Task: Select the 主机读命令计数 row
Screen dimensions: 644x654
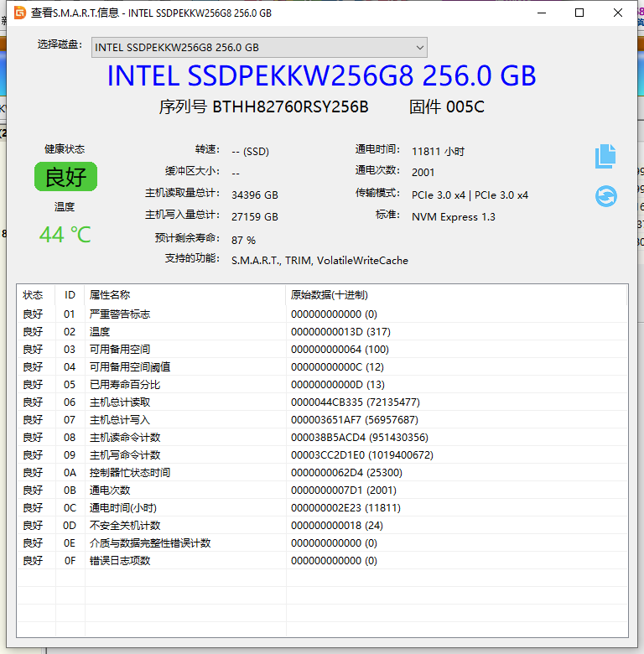Action: [x=322, y=437]
